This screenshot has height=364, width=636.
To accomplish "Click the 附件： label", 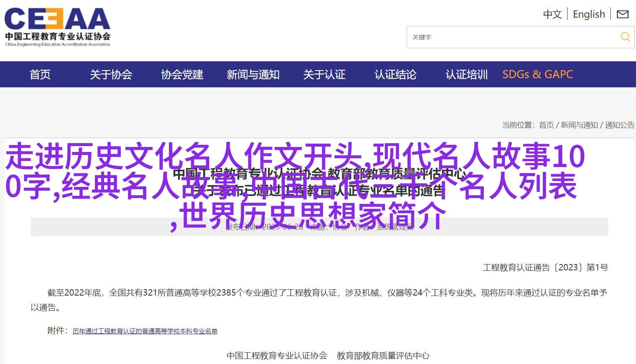I will click(x=58, y=331).
